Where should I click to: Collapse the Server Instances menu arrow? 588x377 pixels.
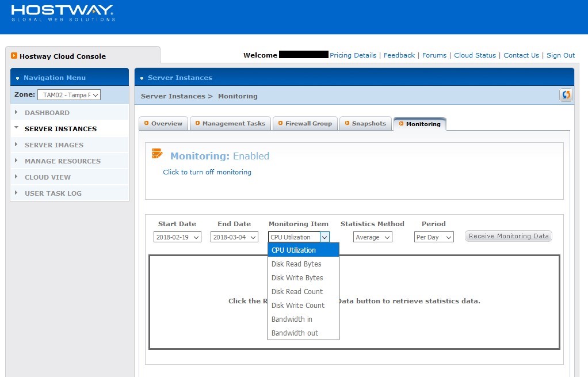[x=16, y=128]
